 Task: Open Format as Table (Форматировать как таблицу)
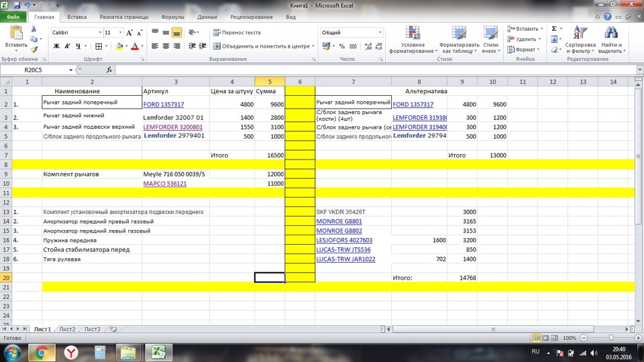tap(459, 40)
